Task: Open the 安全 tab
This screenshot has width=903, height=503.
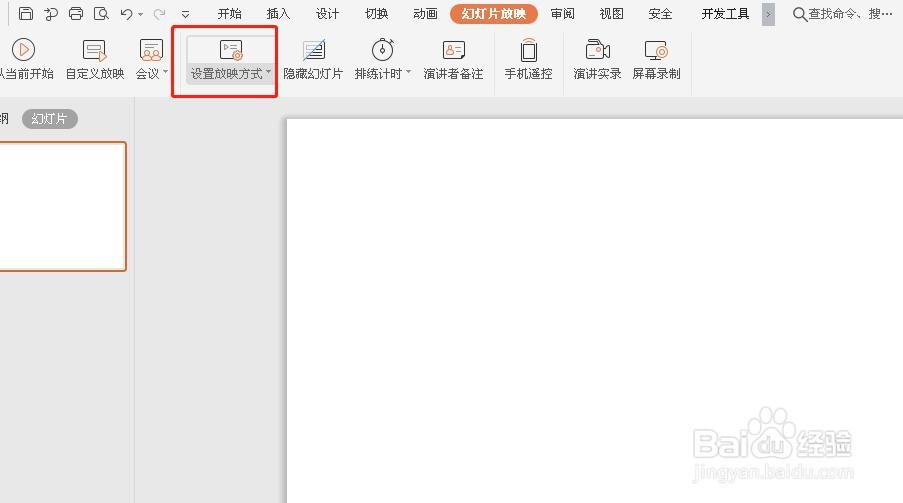Action: click(661, 14)
